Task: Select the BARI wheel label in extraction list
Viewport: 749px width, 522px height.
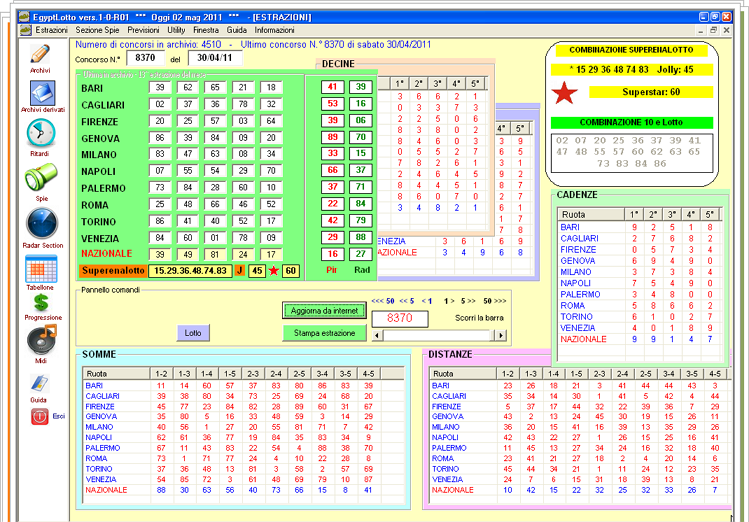Action: 92,88
